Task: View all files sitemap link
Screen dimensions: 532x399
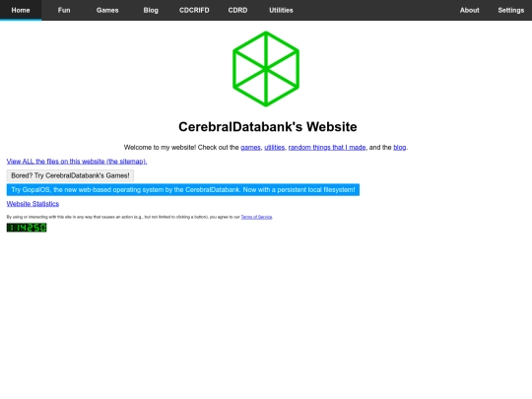Action: (77, 162)
